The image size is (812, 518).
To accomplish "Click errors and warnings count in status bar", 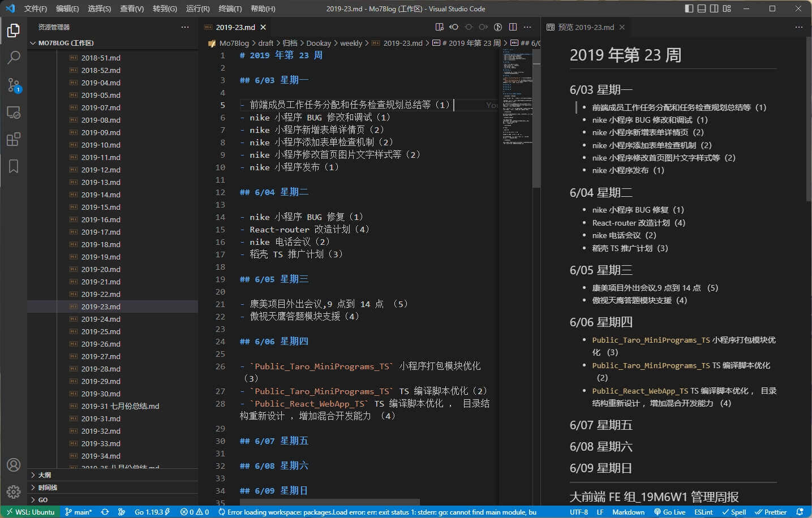I will 195,512.
